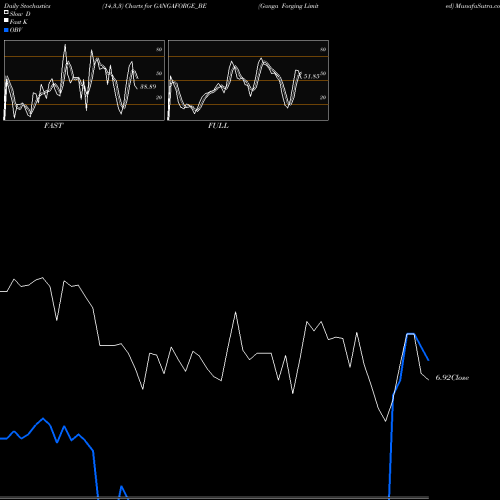This screenshot has width=500, height=500.
Task: Click the MunafaSutra site name at top right
Action: coord(477,6)
